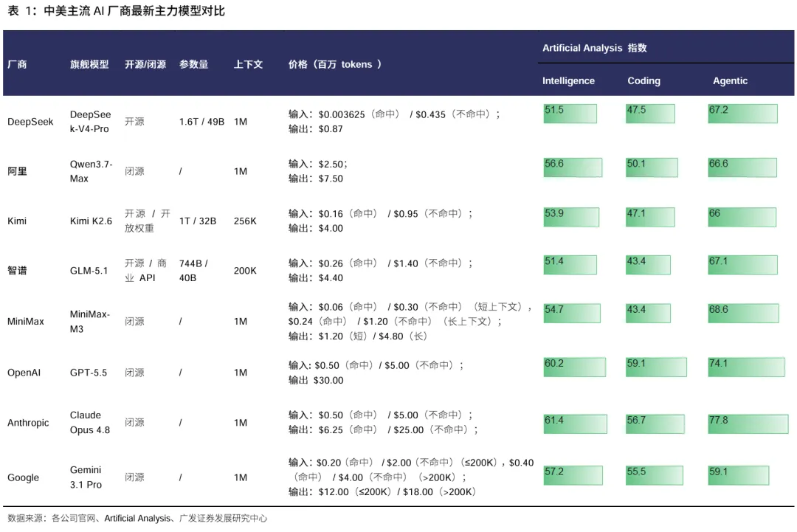The image size is (797, 532).
Task: Click the '1T / 32B' parameter cell
Action: pyautogui.click(x=197, y=221)
